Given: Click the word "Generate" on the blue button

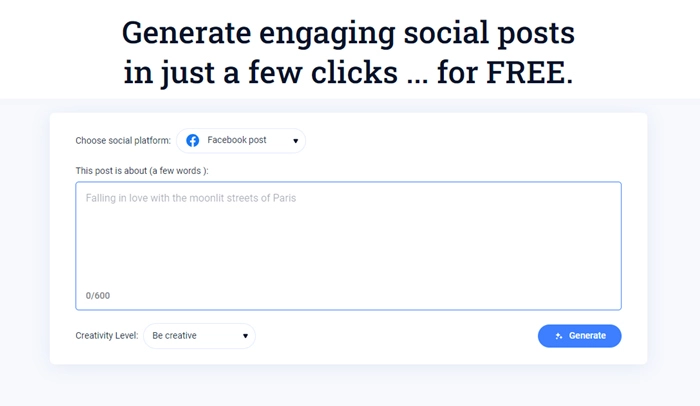Looking at the screenshot, I should pos(587,336).
